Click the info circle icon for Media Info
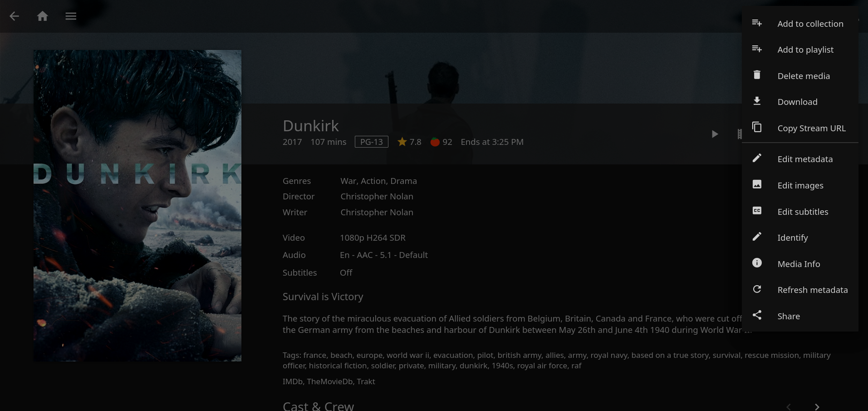Image resolution: width=868 pixels, height=411 pixels. point(757,263)
